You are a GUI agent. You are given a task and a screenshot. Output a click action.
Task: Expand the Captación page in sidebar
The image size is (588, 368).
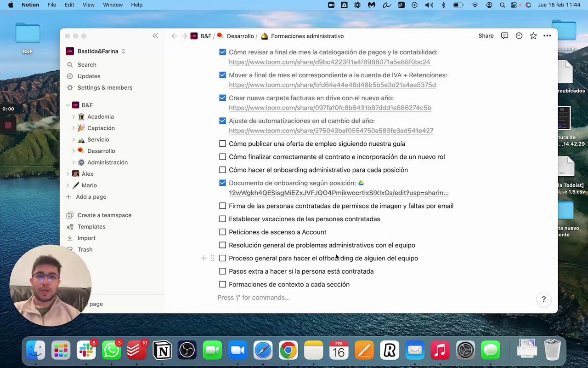click(x=73, y=128)
